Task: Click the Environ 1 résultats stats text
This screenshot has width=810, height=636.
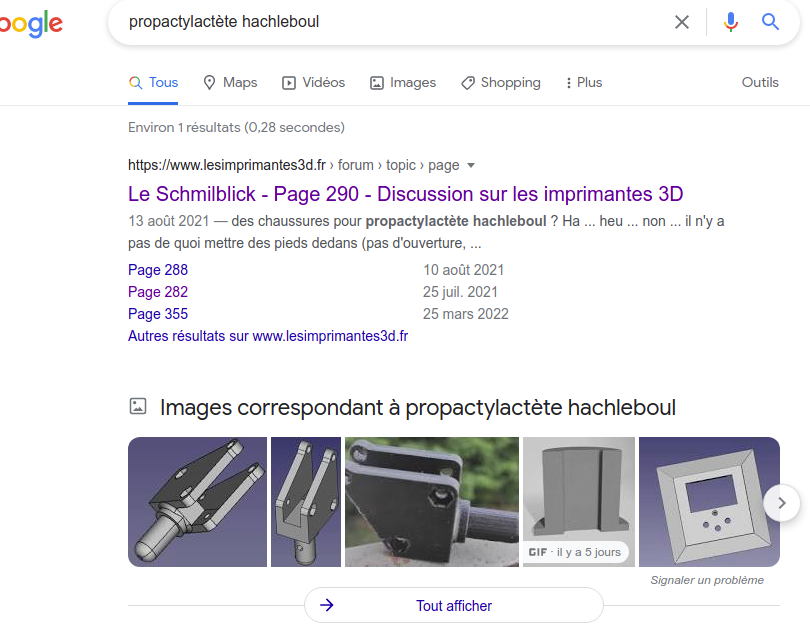Action: coord(236,128)
